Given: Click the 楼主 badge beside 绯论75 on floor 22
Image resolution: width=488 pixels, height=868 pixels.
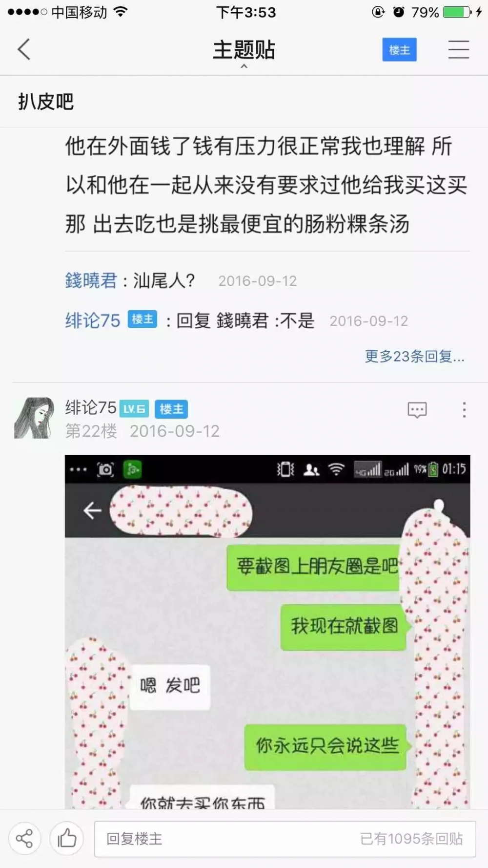Looking at the screenshot, I should (171, 409).
